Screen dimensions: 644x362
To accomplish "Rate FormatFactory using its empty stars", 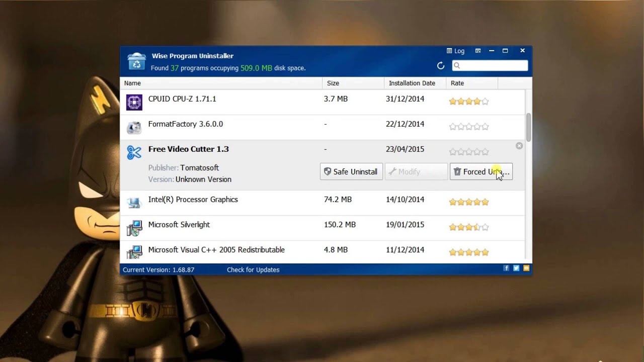I will point(469,127).
